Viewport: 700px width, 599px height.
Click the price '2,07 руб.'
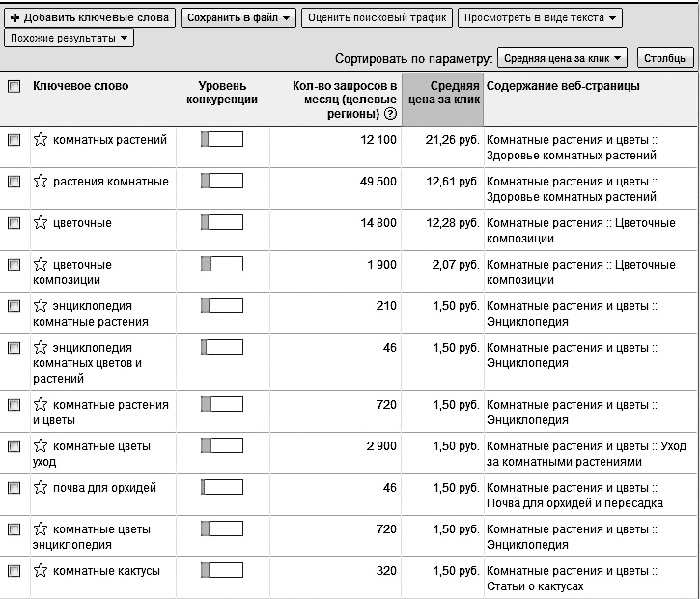(456, 265)
